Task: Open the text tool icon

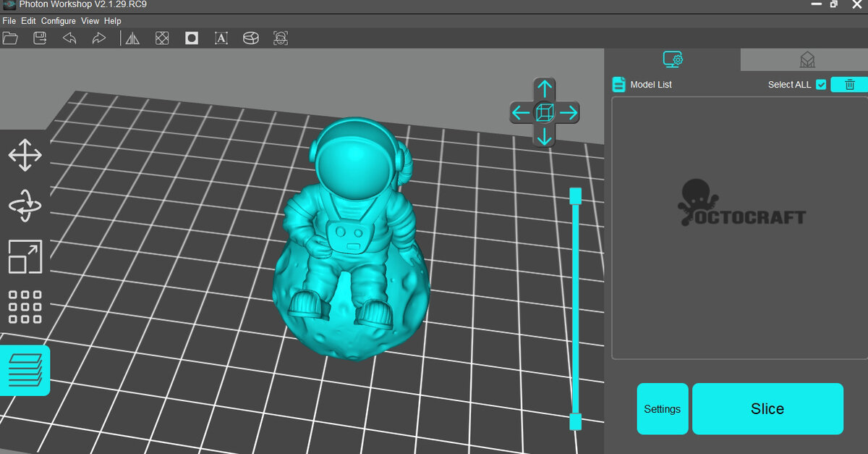Action: tap(221, 38)
